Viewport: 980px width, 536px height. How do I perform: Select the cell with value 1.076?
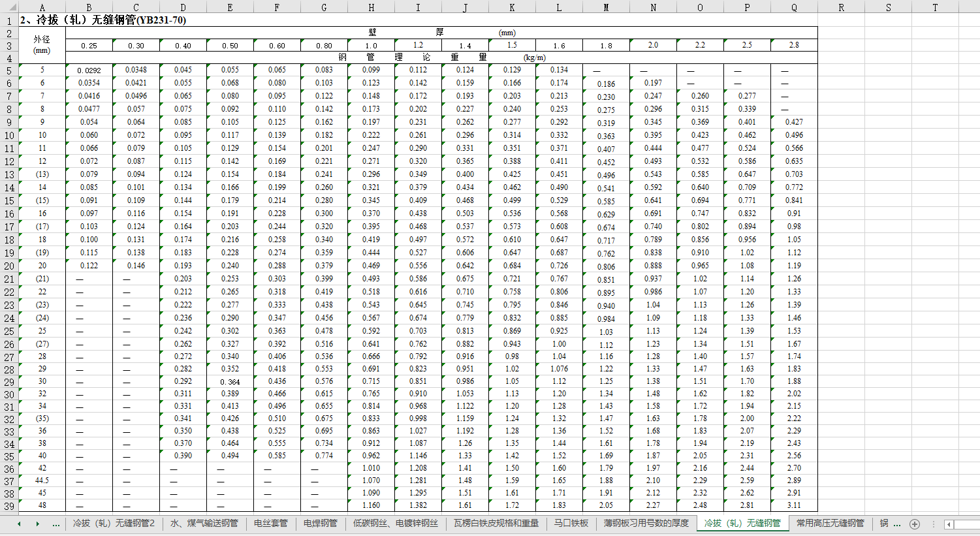[559, 369]
